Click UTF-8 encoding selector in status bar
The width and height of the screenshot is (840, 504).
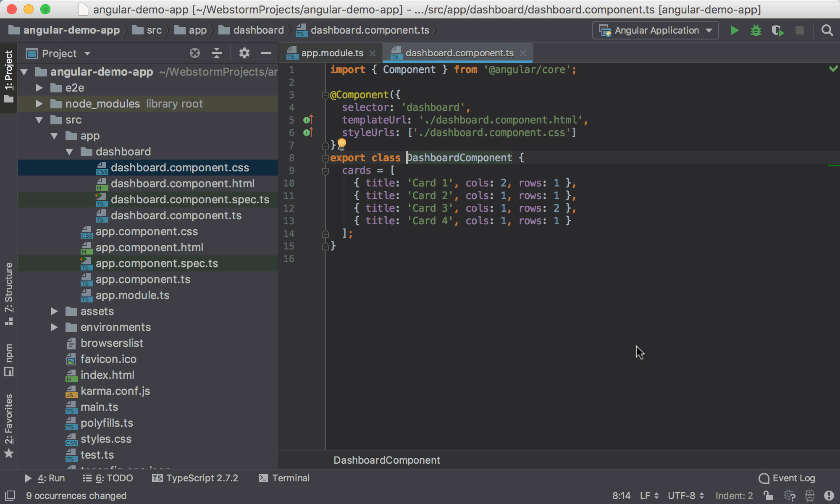[685, 496]
